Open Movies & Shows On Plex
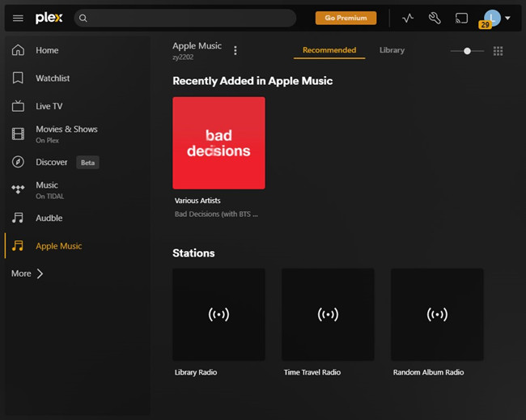 66,134
